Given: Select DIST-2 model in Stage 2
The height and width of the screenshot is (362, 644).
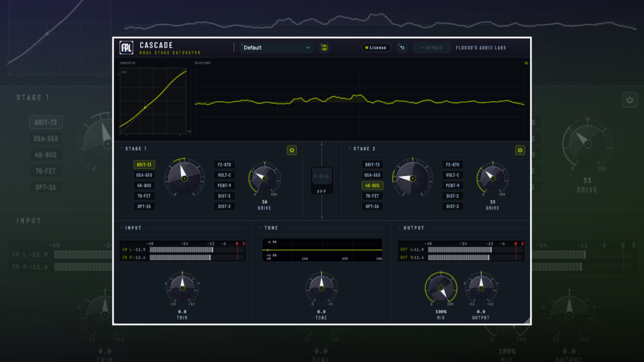Looking at the screenshot, I should pos(453,196).
